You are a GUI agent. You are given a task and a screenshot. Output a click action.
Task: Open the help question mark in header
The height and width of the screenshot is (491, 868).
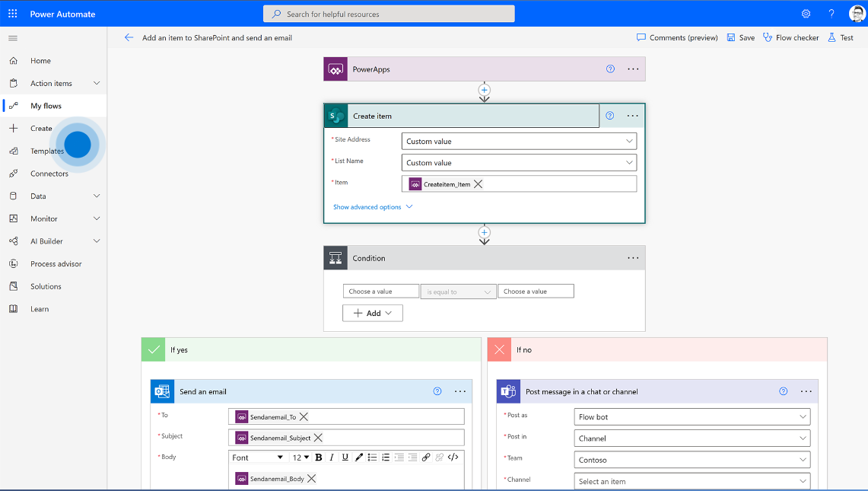831,14
